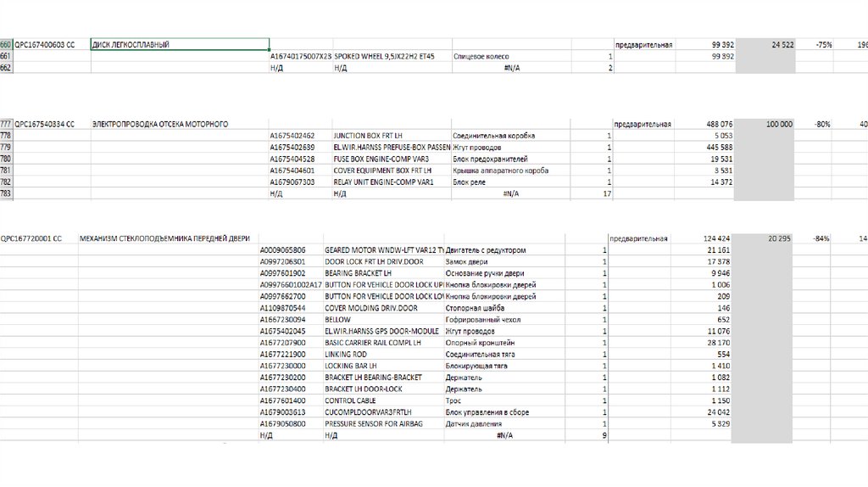The height and width of the screenshot is (487, 868).
Task: Select DOOR LOCK FRT LH DRIV.DOOR cell
Action: point(384,262)
